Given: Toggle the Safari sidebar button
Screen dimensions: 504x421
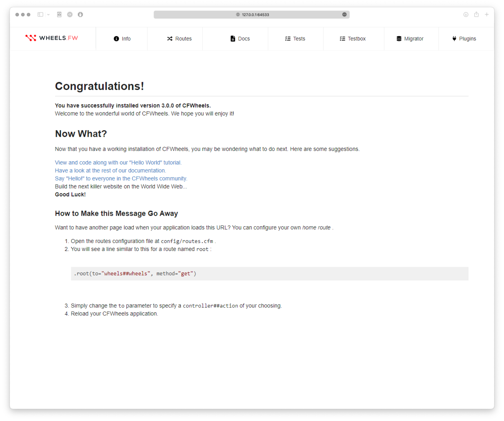Looking at the screenshot, I should (40, 14).
